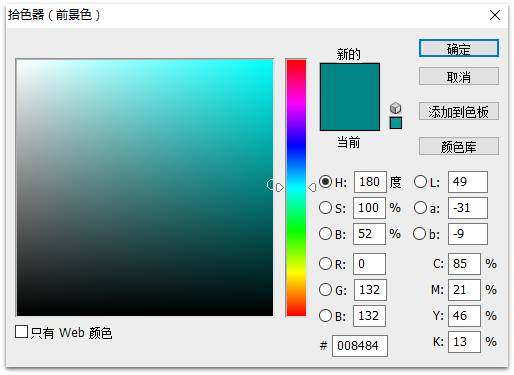Click the 新的 label above the swatch
Image resolution: width=514 pixels, height=375 pixels.
[x=349, y=54]
